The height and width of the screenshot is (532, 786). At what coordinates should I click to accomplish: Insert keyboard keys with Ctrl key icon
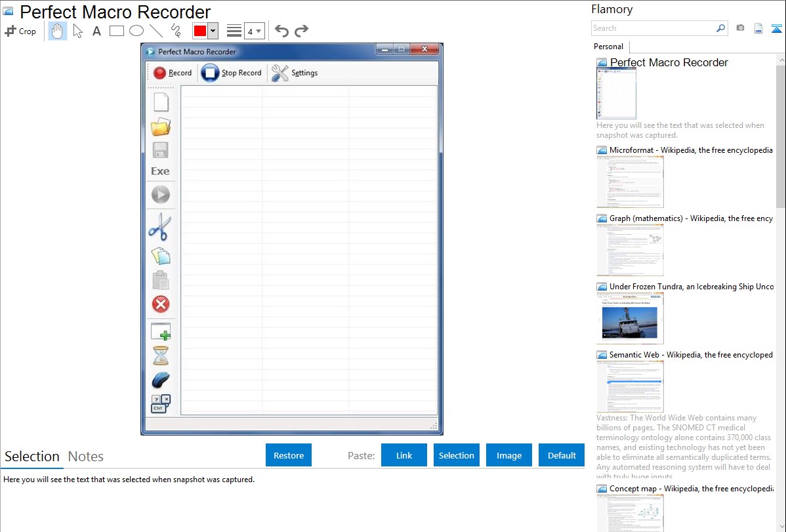[x=161, y=403]
